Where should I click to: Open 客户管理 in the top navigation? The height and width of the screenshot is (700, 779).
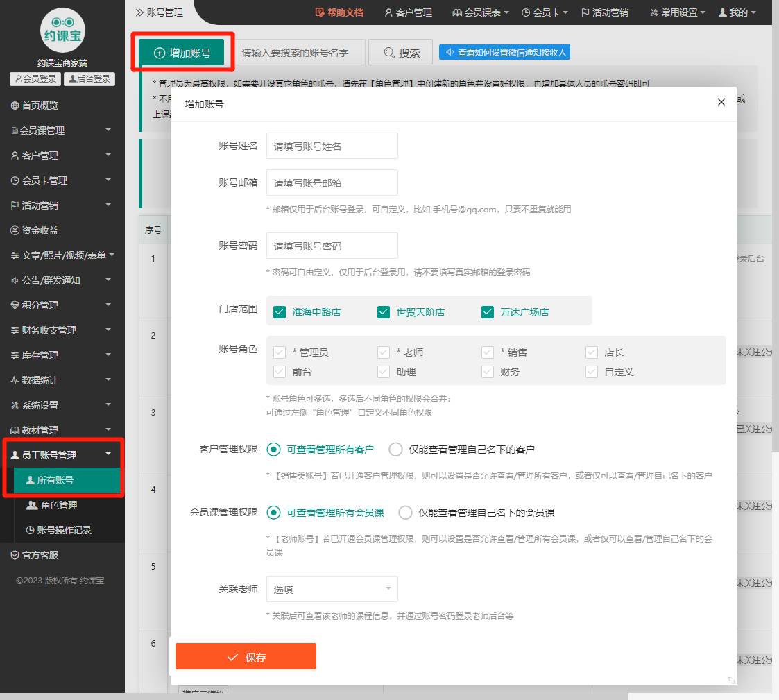click(409, 12)
